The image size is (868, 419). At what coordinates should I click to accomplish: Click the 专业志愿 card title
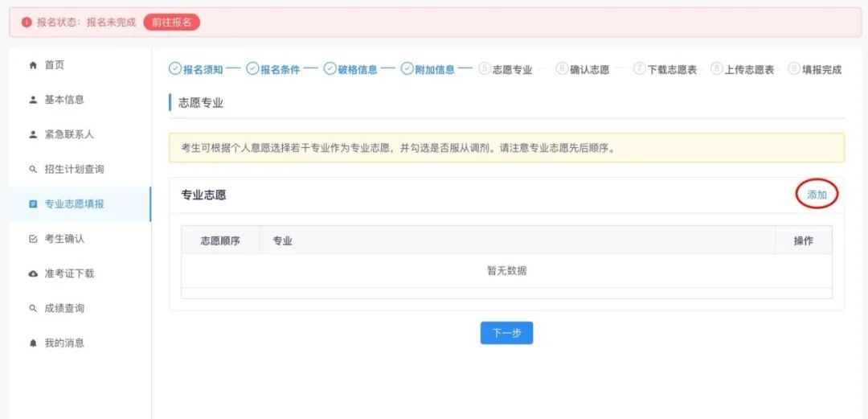[203, 195]
